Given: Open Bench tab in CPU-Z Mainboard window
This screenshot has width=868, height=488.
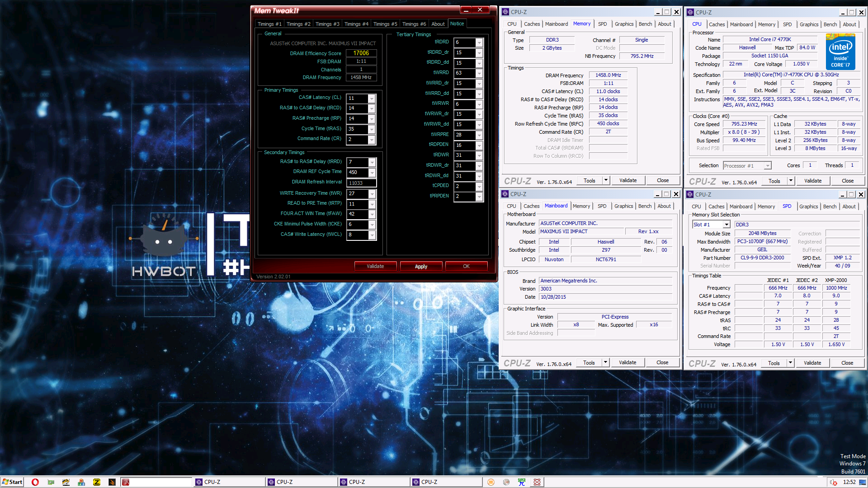Looking at the screenshot, I should click(x=645, y=206).
